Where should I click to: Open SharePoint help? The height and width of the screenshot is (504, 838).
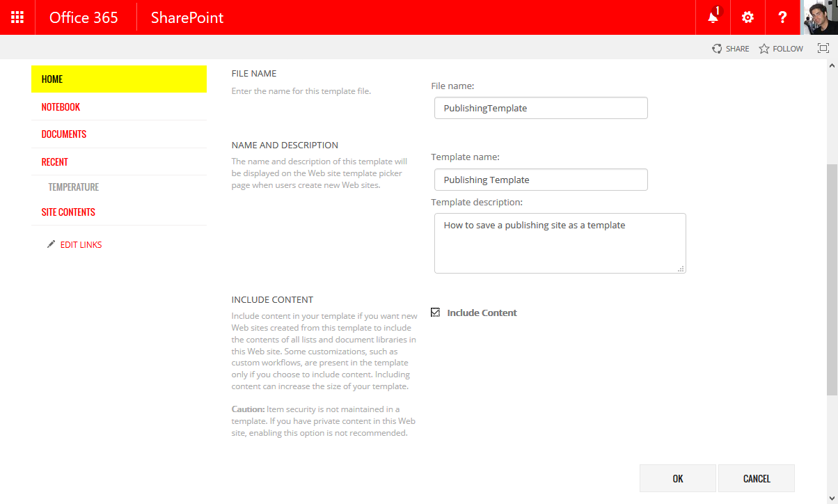(x=782, y=17)
